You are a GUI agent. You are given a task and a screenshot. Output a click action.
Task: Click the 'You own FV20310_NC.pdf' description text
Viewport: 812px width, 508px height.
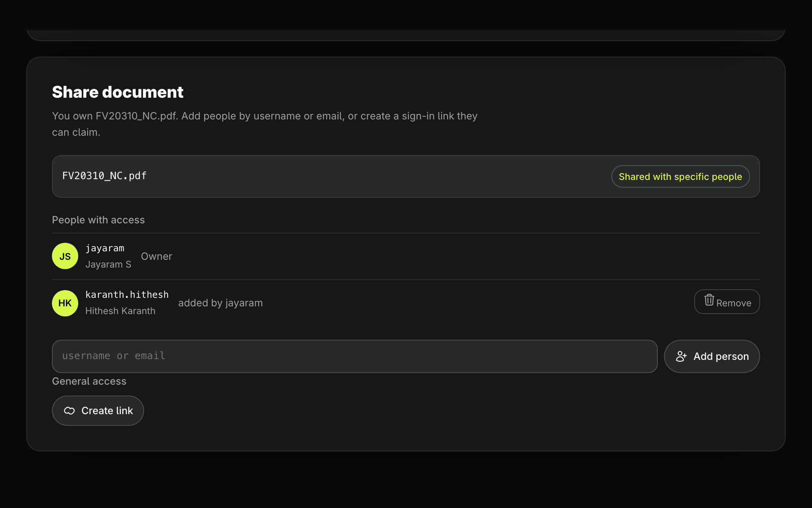click(265, 124)
